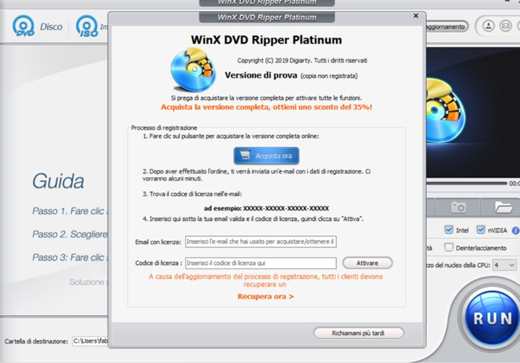The width and height of the screenshot is (520, 363).
Task: Click the Guida heading text
Action: 58,181
